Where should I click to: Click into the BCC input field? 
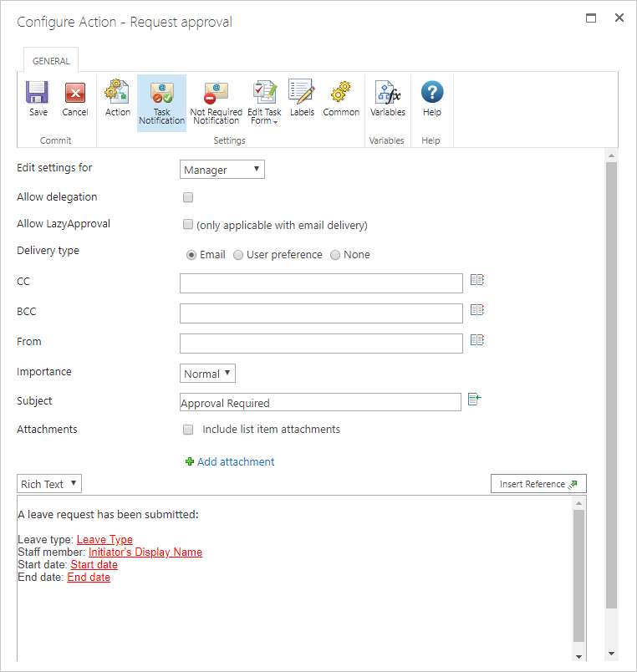[321, 313]
